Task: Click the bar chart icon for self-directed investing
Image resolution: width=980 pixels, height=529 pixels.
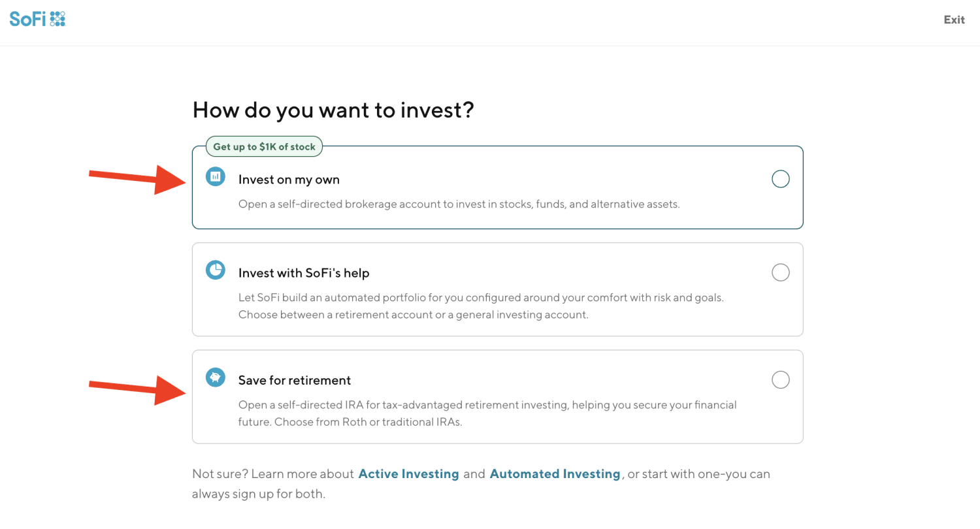Action: point(216,176)
